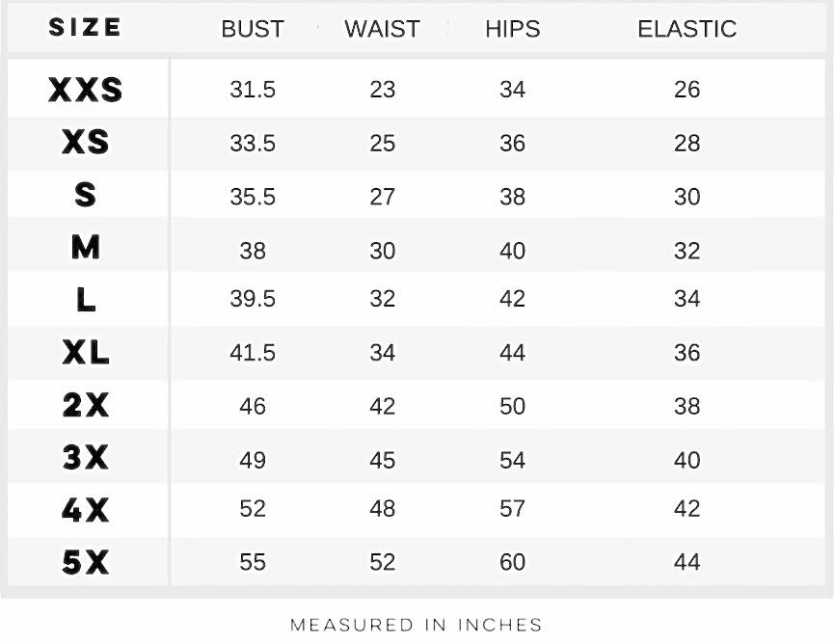The image size is (834, 644).
Task: Click the 'Measured in Inches' caption
Action: 417,625
